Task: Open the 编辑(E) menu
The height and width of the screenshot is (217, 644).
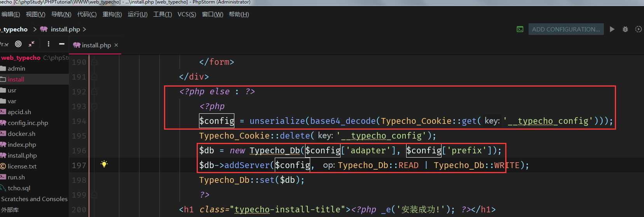Action: pyautogui.click(x=10, y=14)
